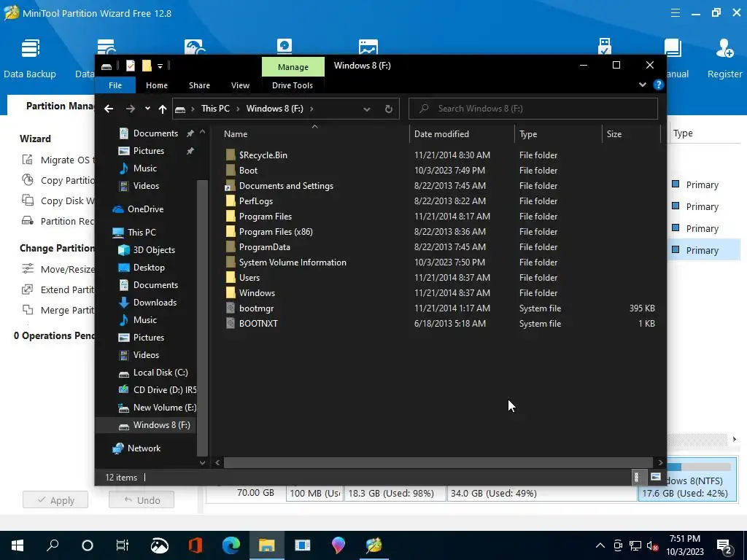Viewport: 747px width, 560px height.
Task: Click Undo button in MiniTool
Action: [142, 500]
